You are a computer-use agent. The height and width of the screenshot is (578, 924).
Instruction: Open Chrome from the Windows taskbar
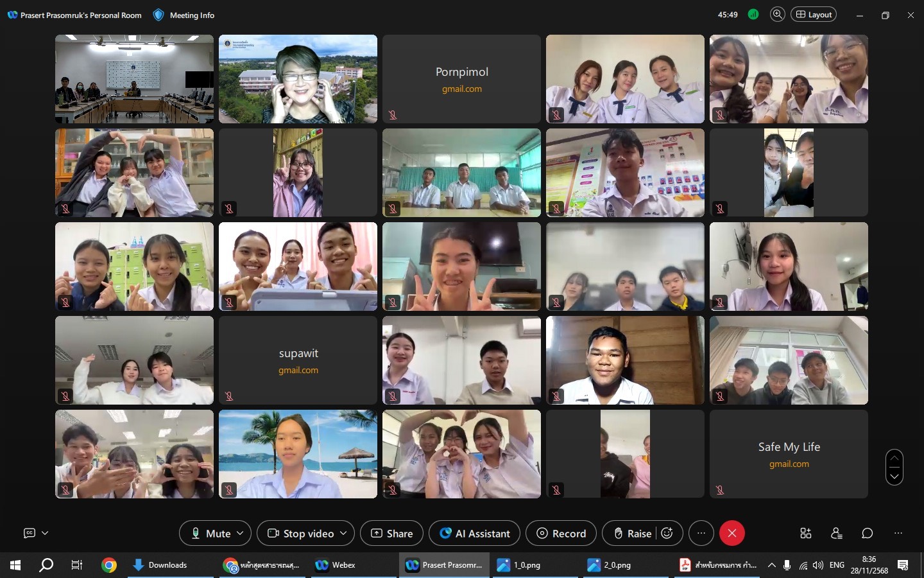click(109, 565)
